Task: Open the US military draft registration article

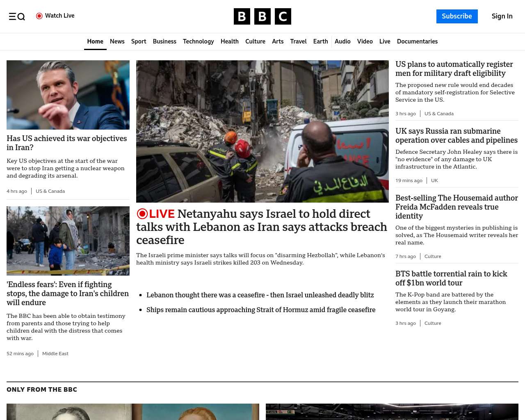Action: pyautogui.click(x=454, y=69)
